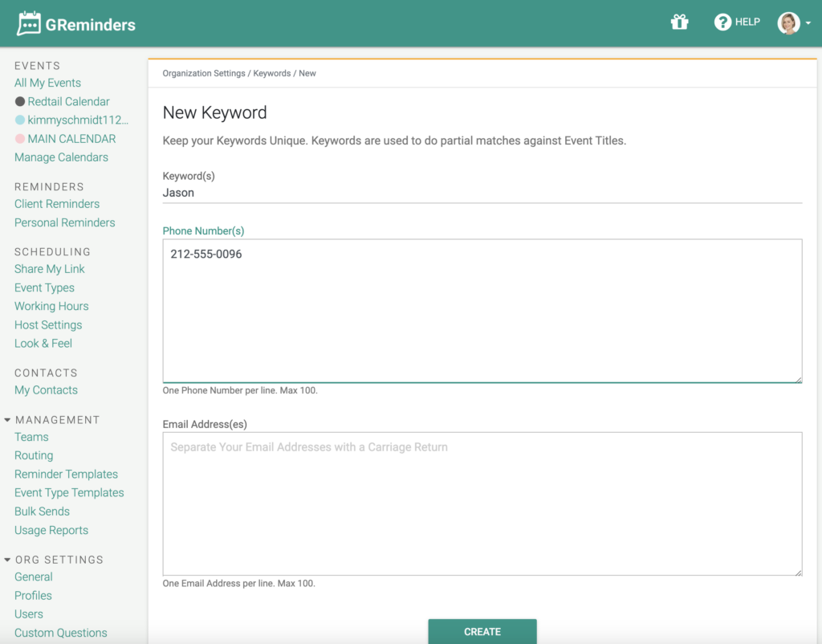Open Client Reminders
The height and width of the screenshot is (644, 822).
(x=57, y=204)
